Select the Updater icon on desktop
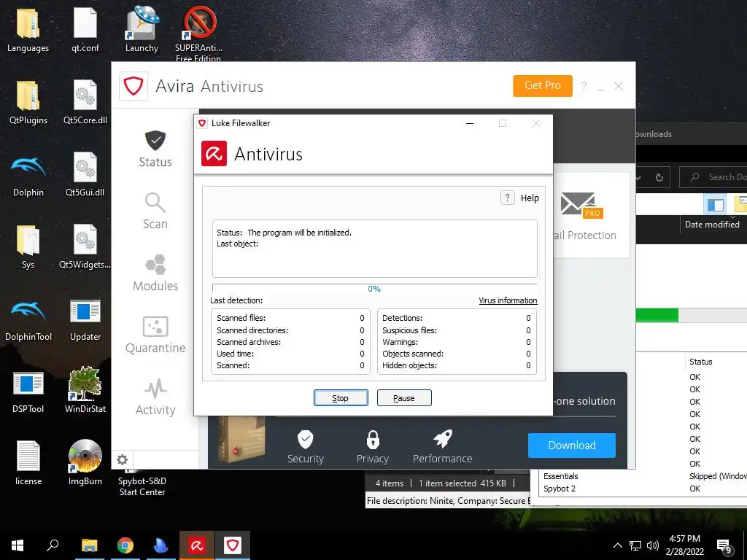 (85, 319)
